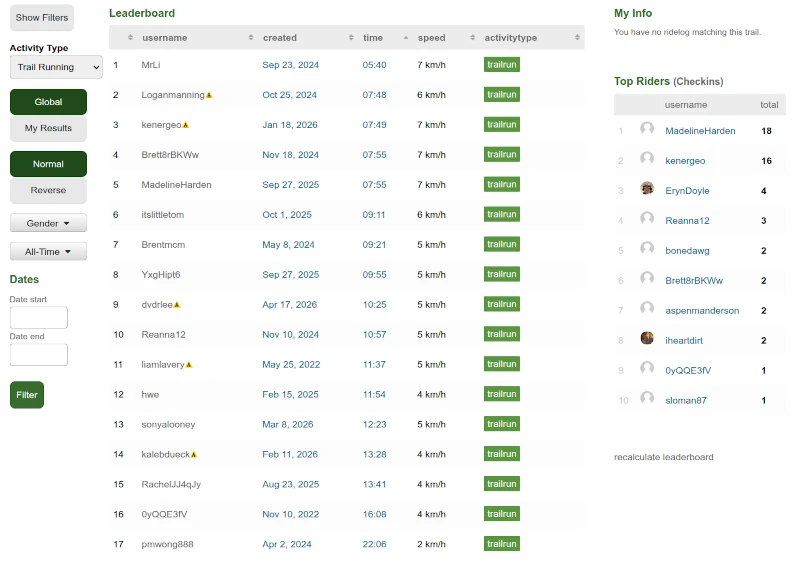This screenshot has height=585, width=800.
Task: Open MrLi's Sep 23, 2024 ridelog
Action: pos(290,65)
